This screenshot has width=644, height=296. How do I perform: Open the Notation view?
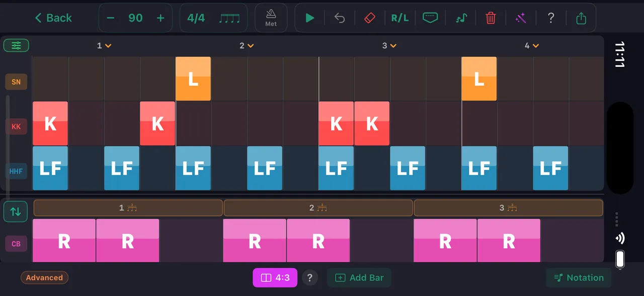[579, 277]
